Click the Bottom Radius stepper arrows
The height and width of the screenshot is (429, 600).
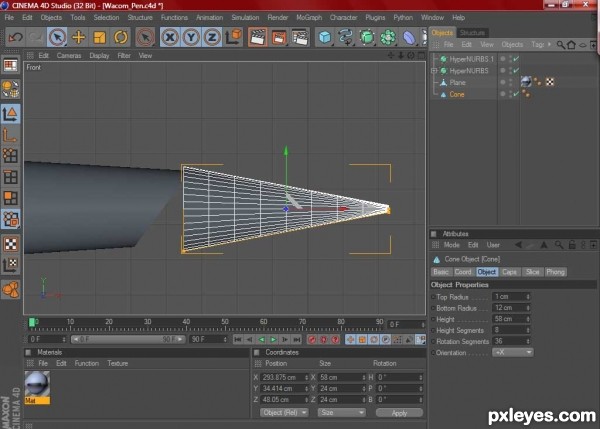(528, 308)
